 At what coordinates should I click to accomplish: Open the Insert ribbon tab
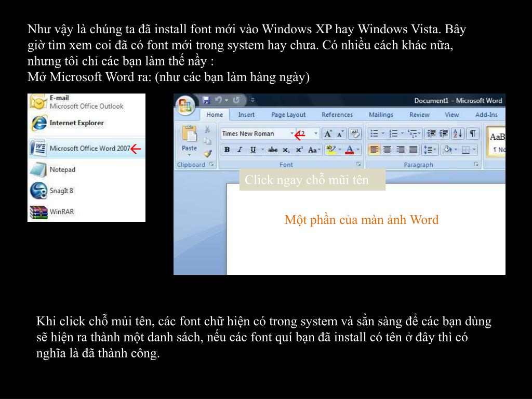point(246,115)
